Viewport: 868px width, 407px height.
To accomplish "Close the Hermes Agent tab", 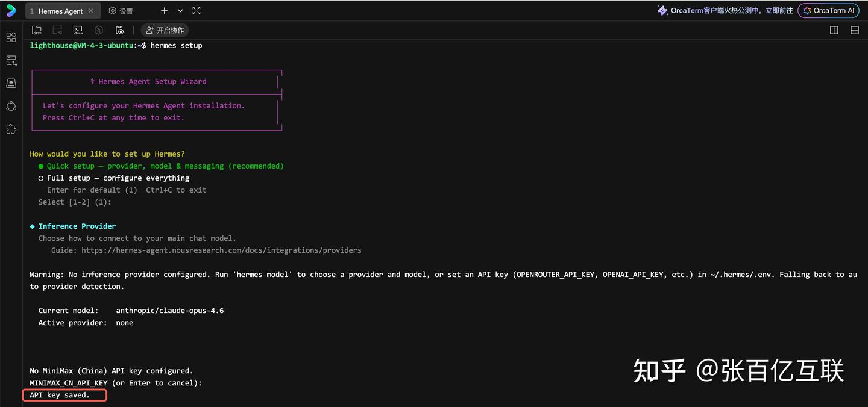I will pyautogui.click(x=91, y=11).
